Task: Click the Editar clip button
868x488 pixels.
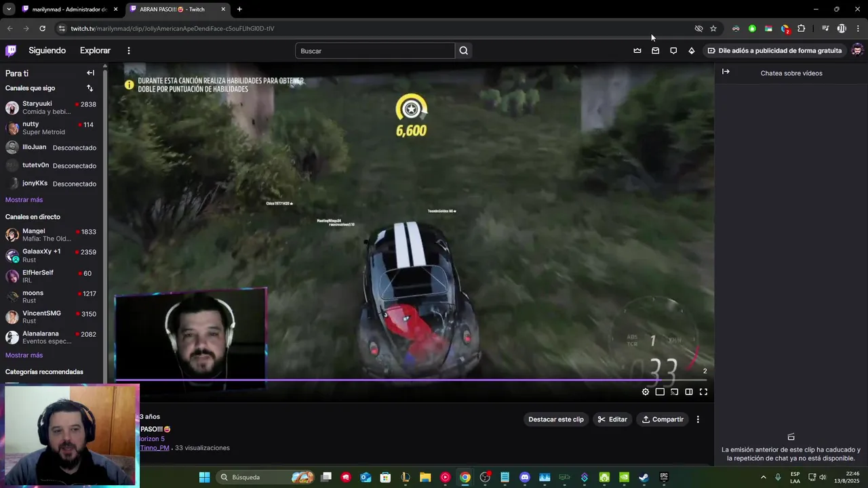Action: pos(612,420)
